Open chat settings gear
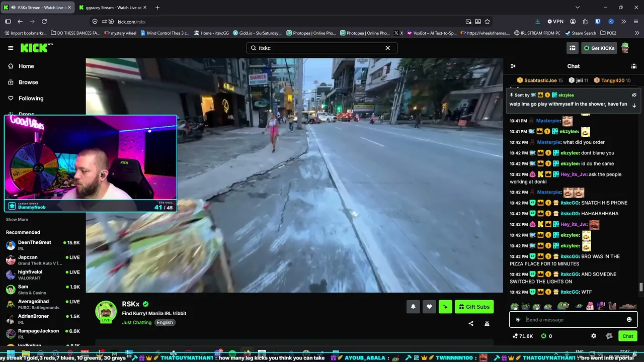This screenshot has height=362, width=644. pyautogui.click(x=594, y=336)
